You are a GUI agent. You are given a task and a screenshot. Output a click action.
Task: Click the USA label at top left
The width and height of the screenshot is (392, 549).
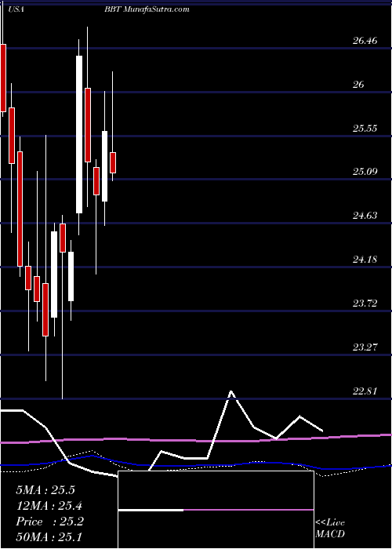(16, 9)
